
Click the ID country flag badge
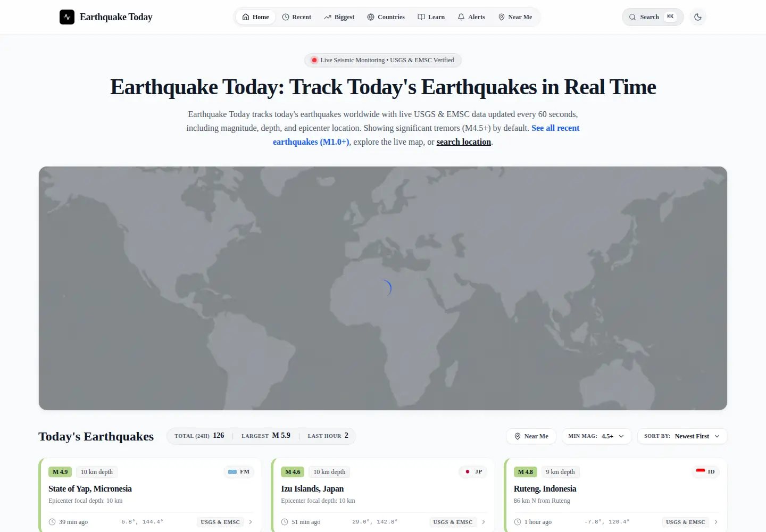(x=705, y=472)
